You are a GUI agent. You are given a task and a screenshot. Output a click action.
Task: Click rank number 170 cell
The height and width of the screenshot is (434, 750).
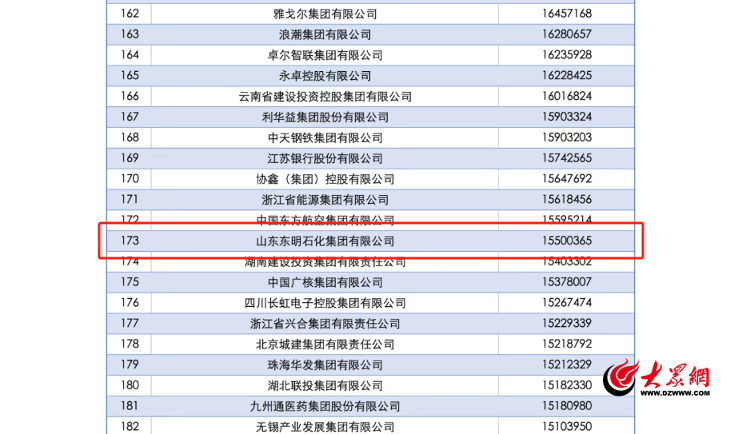point(129,179)
